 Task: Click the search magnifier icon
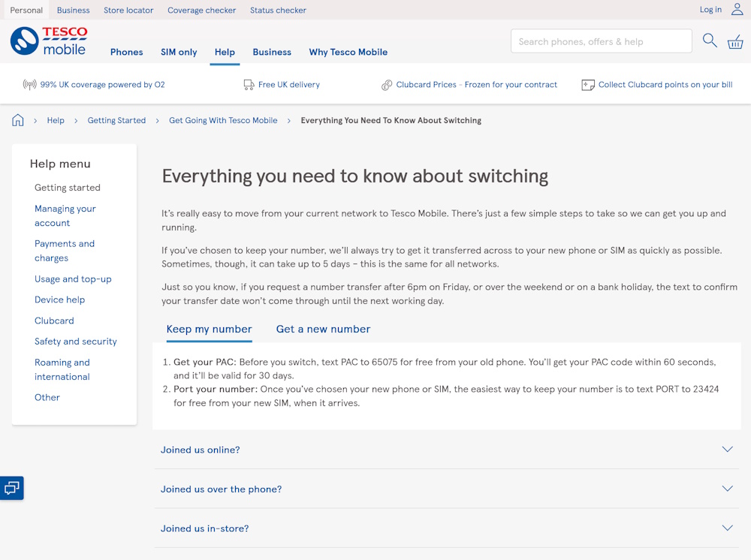710,41
